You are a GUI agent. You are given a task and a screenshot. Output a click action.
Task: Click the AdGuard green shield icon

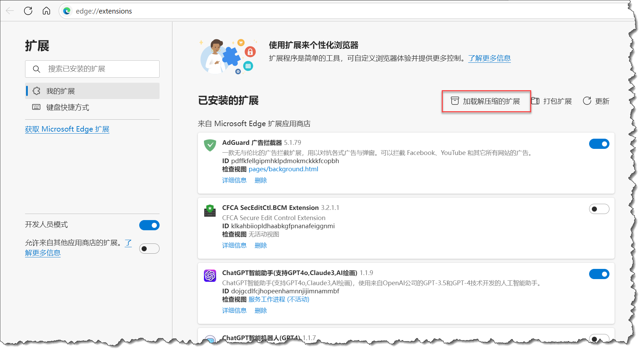pyautogui.click(x=210, y=145)
